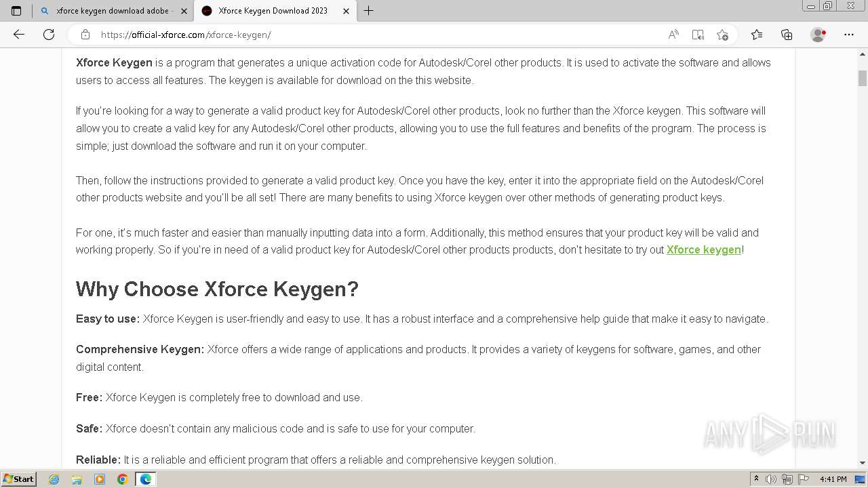Expand hidden system tray icons

[756, 479]
